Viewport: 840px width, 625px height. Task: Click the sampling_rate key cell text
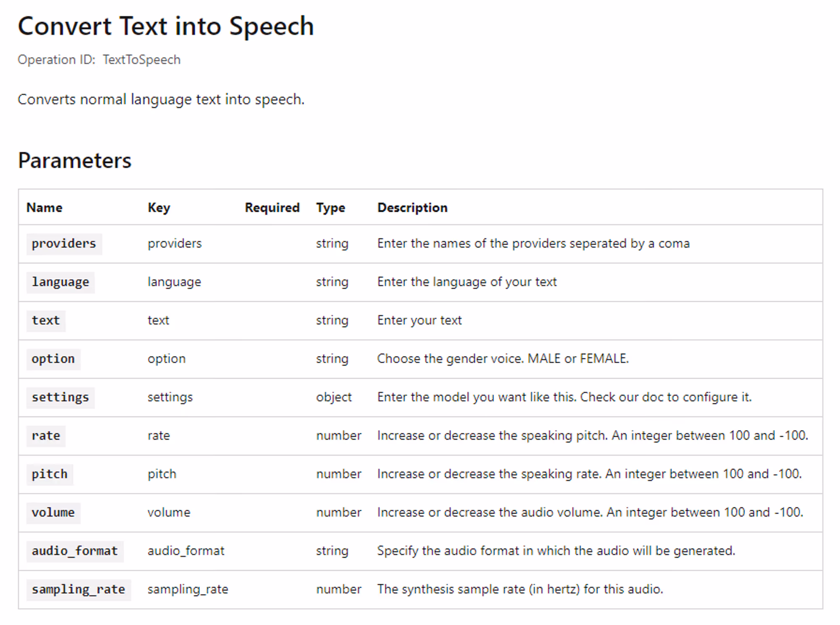[188, 589]
